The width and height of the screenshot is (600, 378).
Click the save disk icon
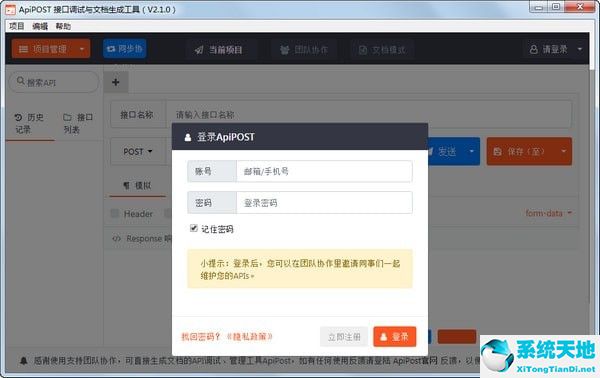497,152
